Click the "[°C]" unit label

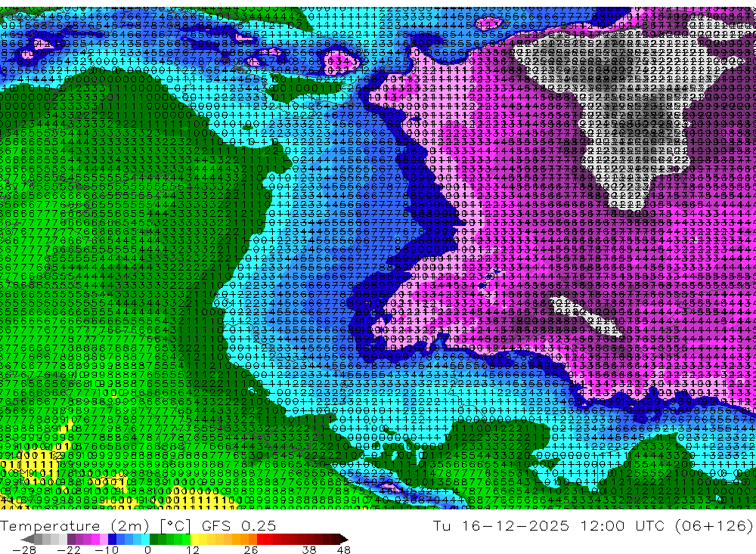[175, 525]
